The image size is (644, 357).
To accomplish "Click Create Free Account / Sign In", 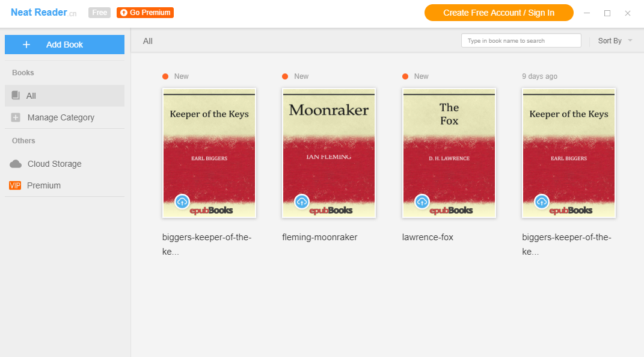I will point(498,12).
